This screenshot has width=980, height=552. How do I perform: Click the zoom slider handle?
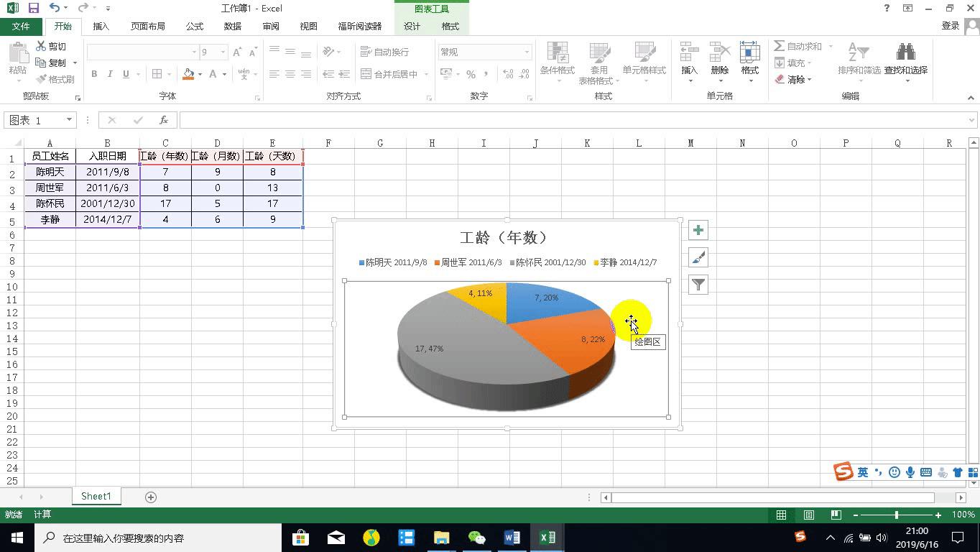pyautogui.click(x=897, y=515)
